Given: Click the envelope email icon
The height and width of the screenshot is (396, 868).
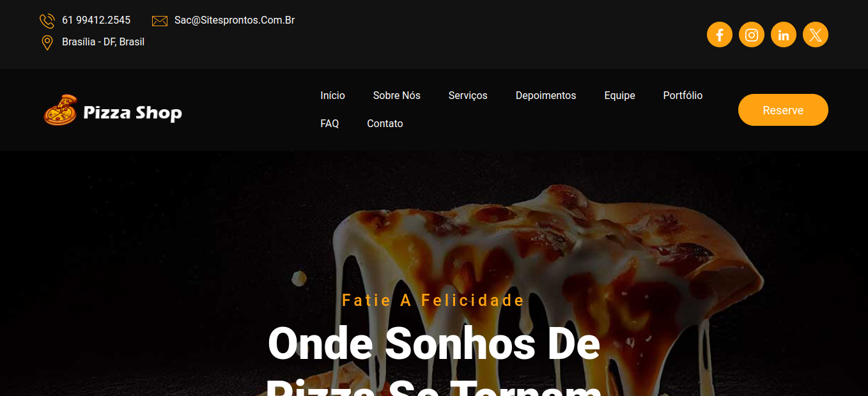Looking at the screenshot, I should coord(160,21).
